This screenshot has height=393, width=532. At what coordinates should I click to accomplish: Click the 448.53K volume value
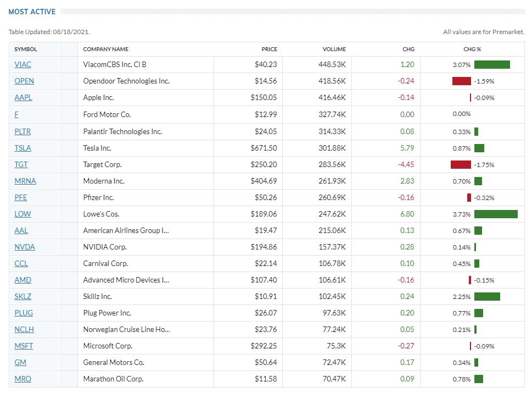[332, 64]
